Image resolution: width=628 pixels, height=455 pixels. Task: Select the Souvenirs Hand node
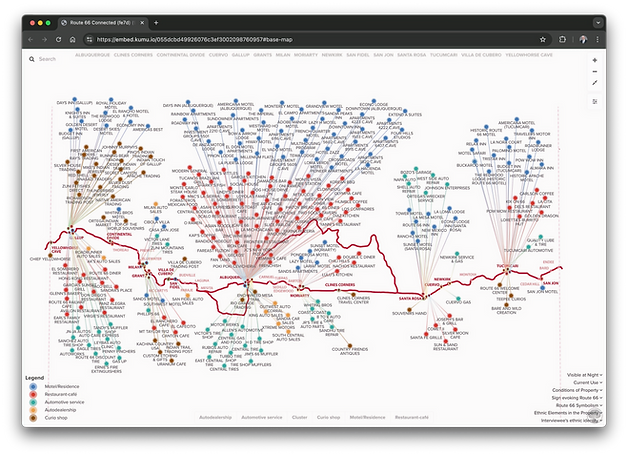click(x=409, y=309)
